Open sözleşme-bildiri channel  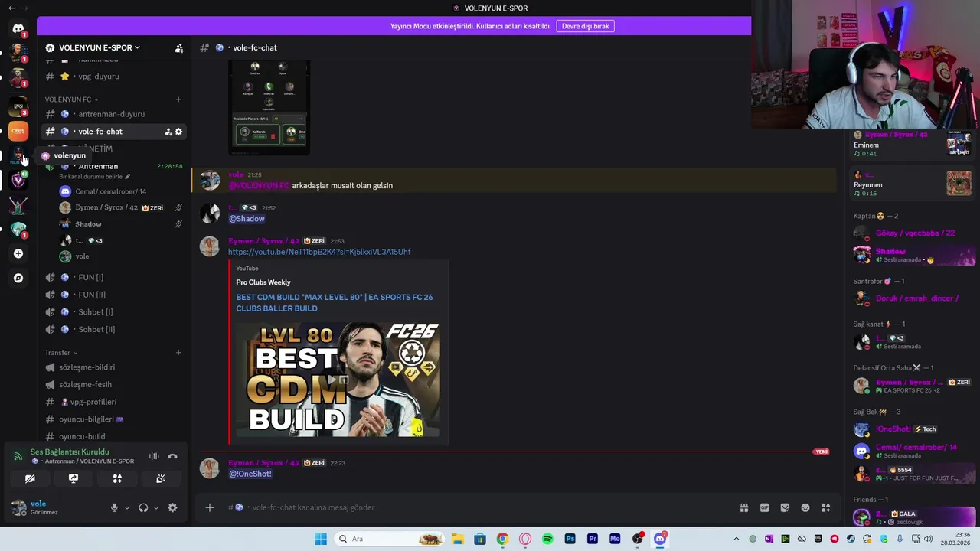point(113,367)
